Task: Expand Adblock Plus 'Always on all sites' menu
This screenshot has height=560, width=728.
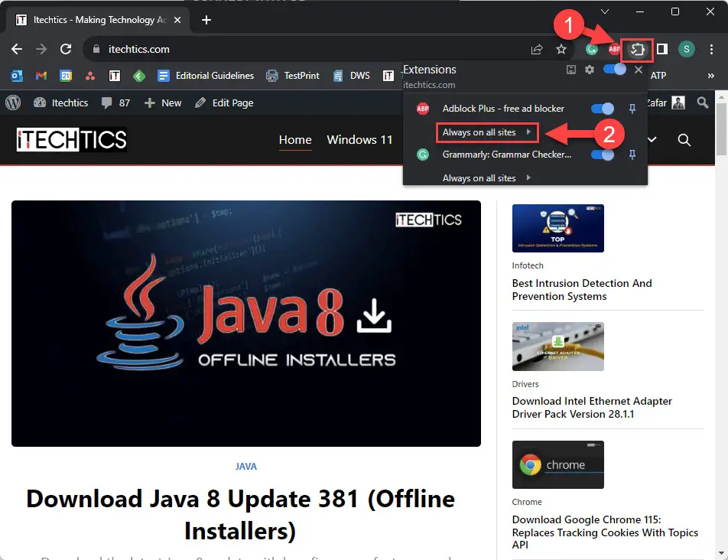Action: click(x=486, y=132)
